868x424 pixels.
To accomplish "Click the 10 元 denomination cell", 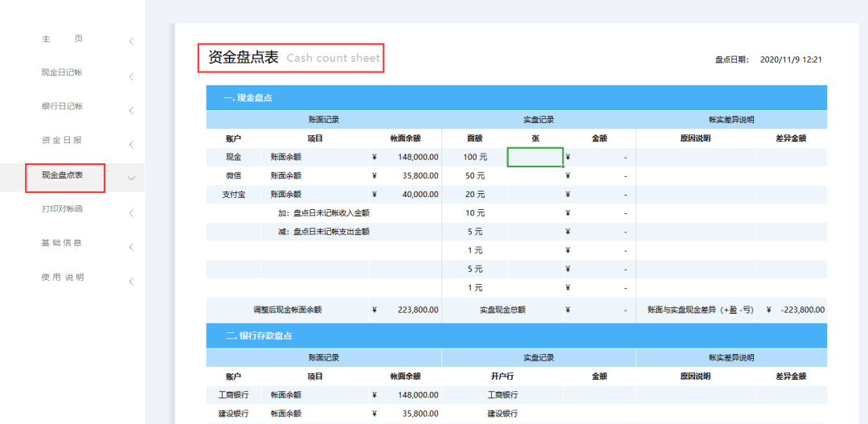I will 475,213.
